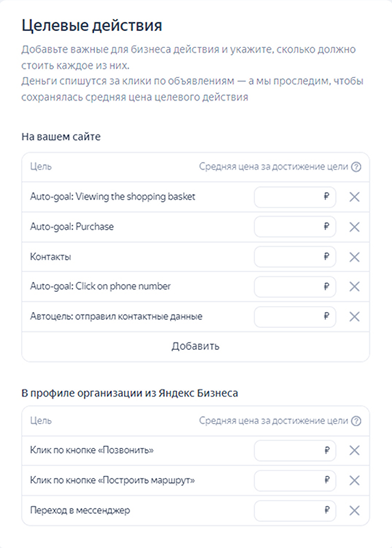
Task: Delete 'Автоцель: отправил контактные данные' goal
Action: [354, 317]
